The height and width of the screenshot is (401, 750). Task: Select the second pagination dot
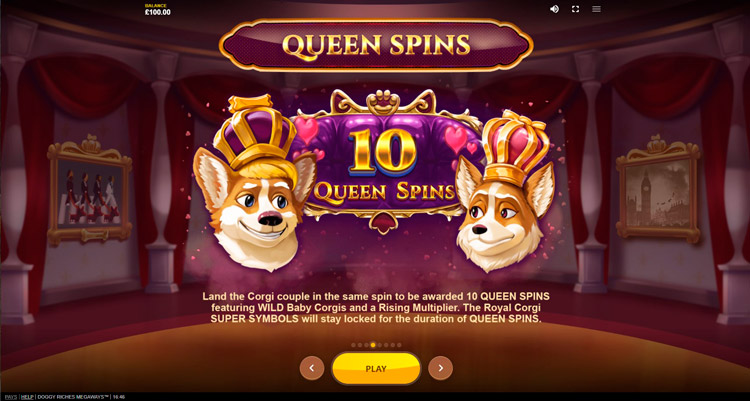click(x=360, y=345)
